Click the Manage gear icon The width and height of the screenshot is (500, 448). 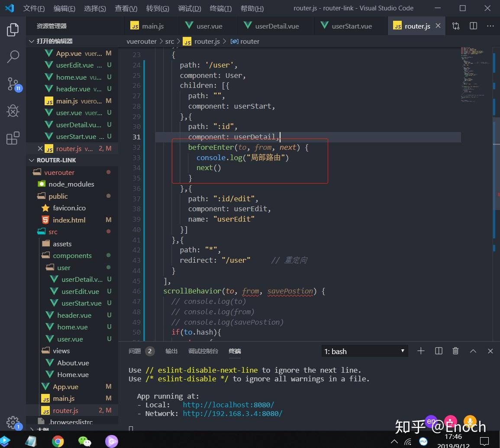[13, 422]
